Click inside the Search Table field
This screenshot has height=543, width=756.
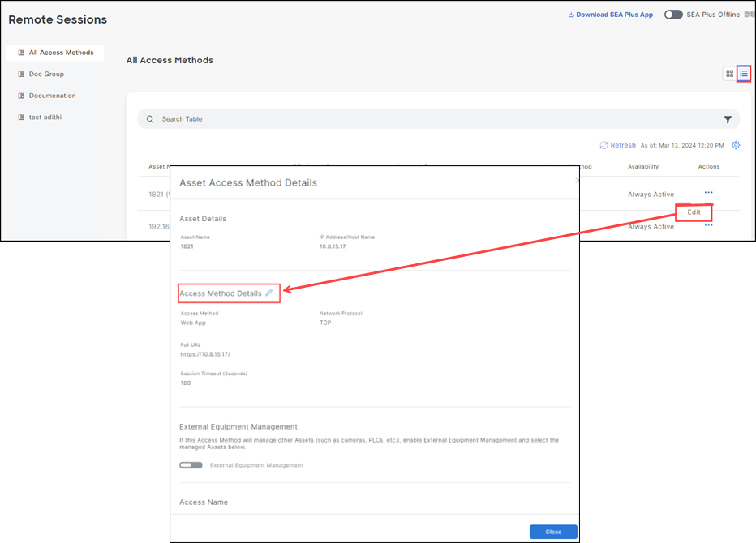click(x=324, y=118)
